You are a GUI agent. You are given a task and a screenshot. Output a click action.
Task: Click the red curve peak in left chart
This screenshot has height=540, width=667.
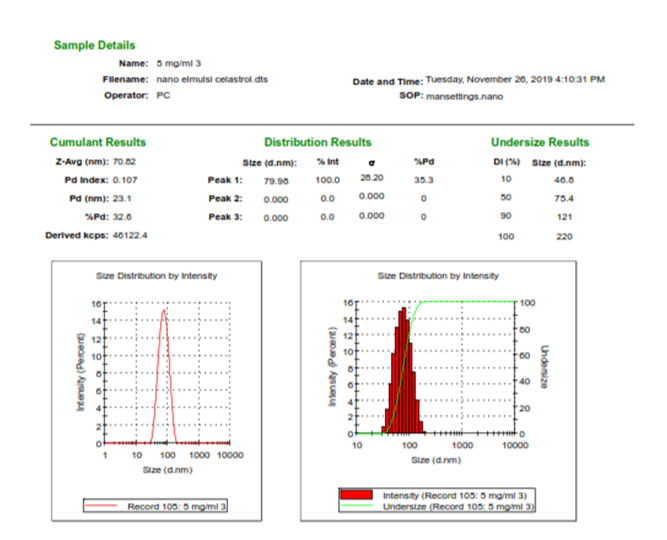pyautogui.click(x=164, y=310)
